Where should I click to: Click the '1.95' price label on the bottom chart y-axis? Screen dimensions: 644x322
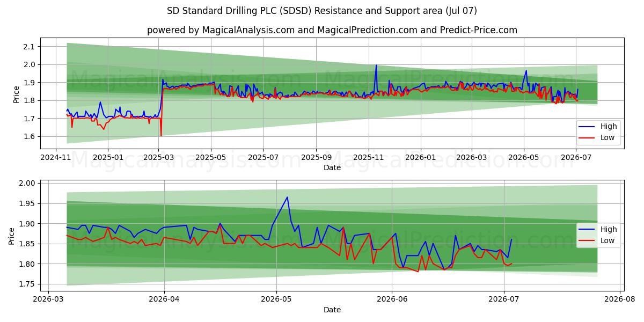coord(27,203)
